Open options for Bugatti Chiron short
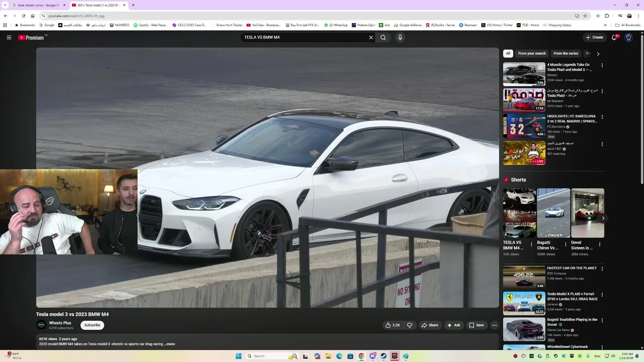Viewport: 644px width, 362px height. (566, 244)
